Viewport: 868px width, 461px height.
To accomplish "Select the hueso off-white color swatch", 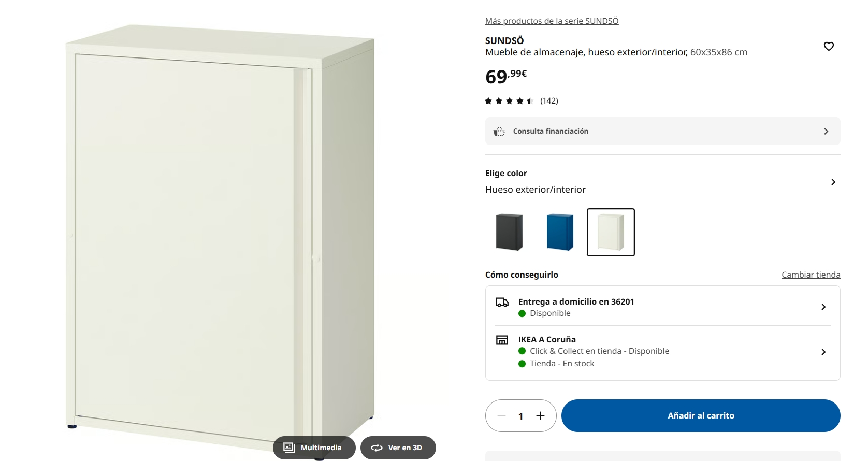I will [611, 232].
